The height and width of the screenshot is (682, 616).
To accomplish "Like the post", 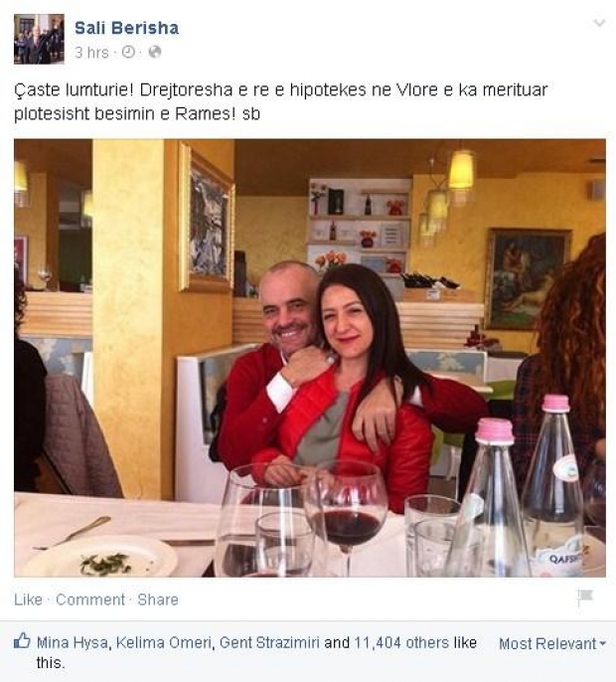I will pyautogui.click(x=28, y=599).
